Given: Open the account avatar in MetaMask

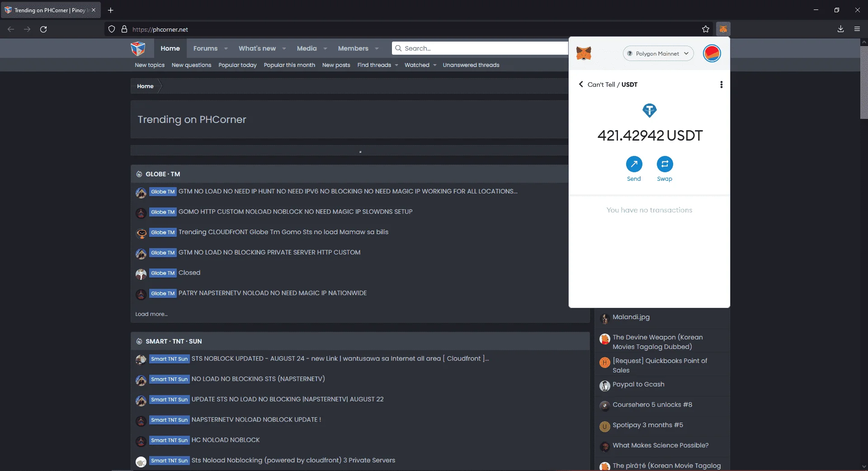Looking at the screenshot, I should pos(712,53).
